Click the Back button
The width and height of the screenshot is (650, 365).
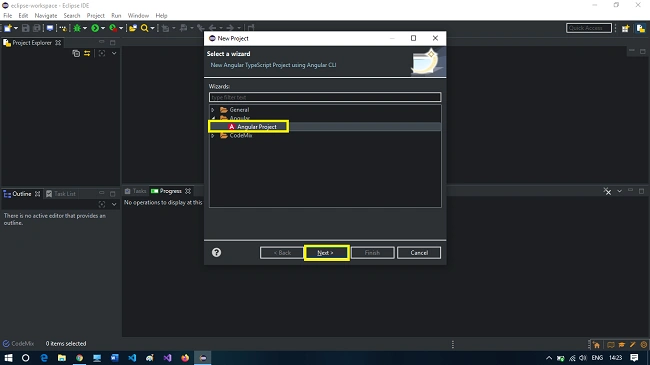click(282, 253)
